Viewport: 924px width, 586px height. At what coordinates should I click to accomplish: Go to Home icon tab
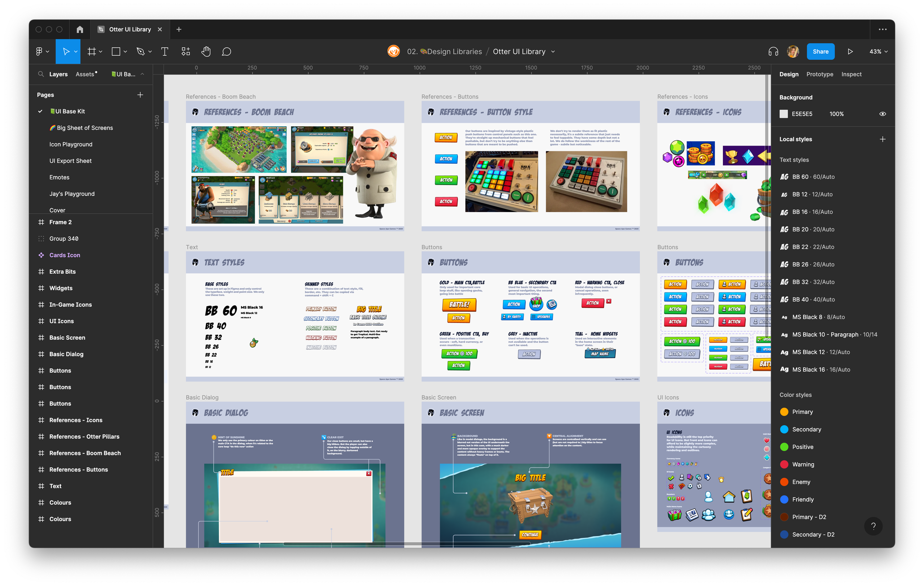pyautogui.click(x=80, y=30)
